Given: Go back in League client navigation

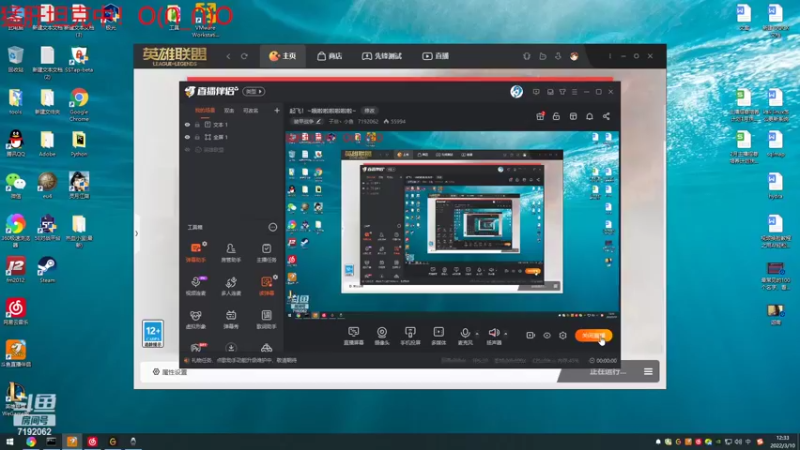Looking at the screenshot, I should pyautogui.click(x=228, y=56).
